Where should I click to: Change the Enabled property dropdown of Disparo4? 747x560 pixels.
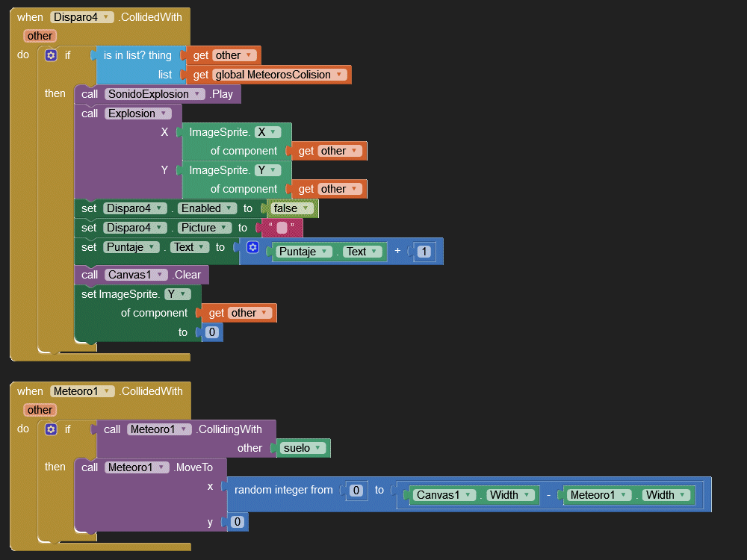(x=207, y=208)
